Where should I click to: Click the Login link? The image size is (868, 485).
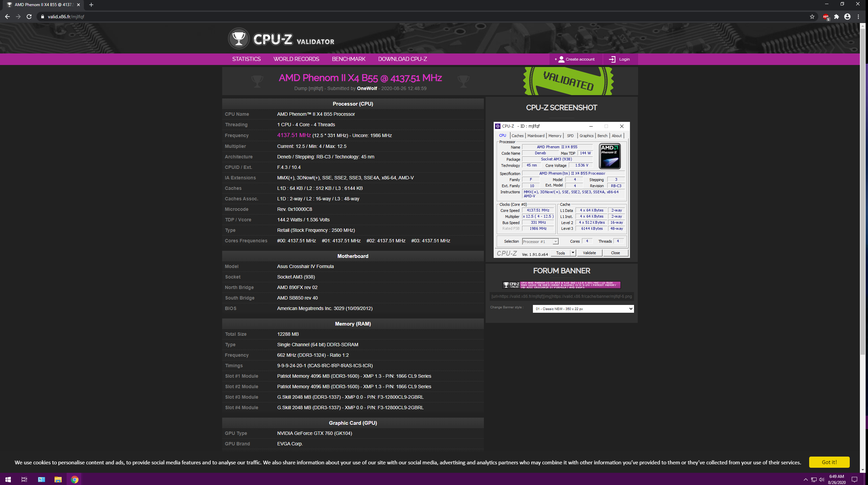tap(624, 59)
